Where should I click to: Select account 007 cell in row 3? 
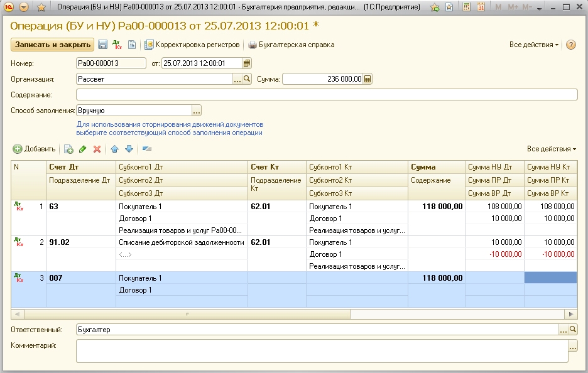pos(81,278)
